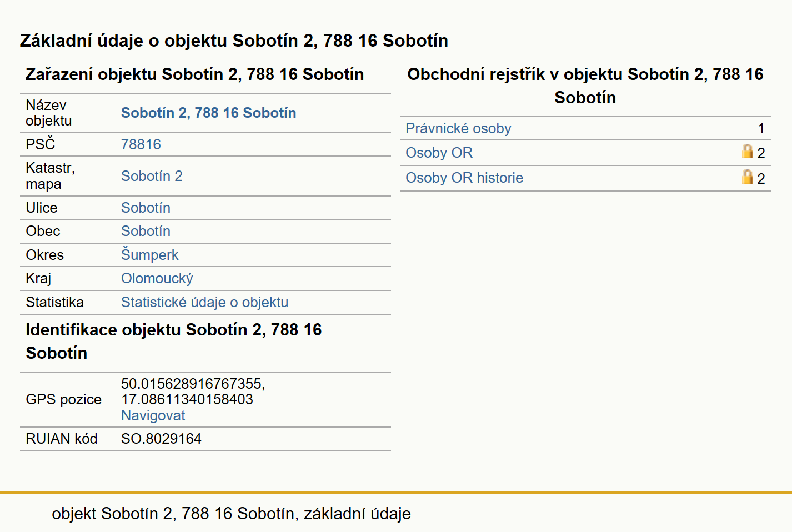Open the Olomoucký region link
Screen dimensions: 792x532
[x=157, y=278]
